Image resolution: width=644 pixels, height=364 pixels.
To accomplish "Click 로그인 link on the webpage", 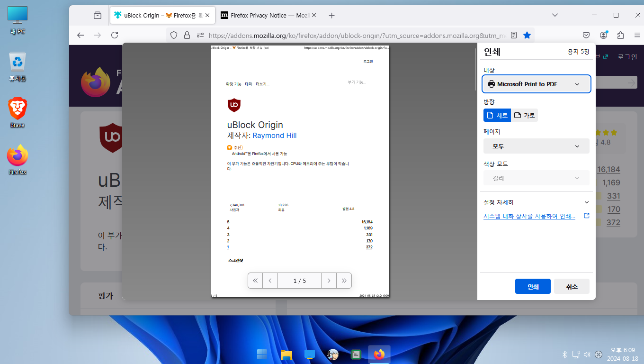I will click(627, 57).
